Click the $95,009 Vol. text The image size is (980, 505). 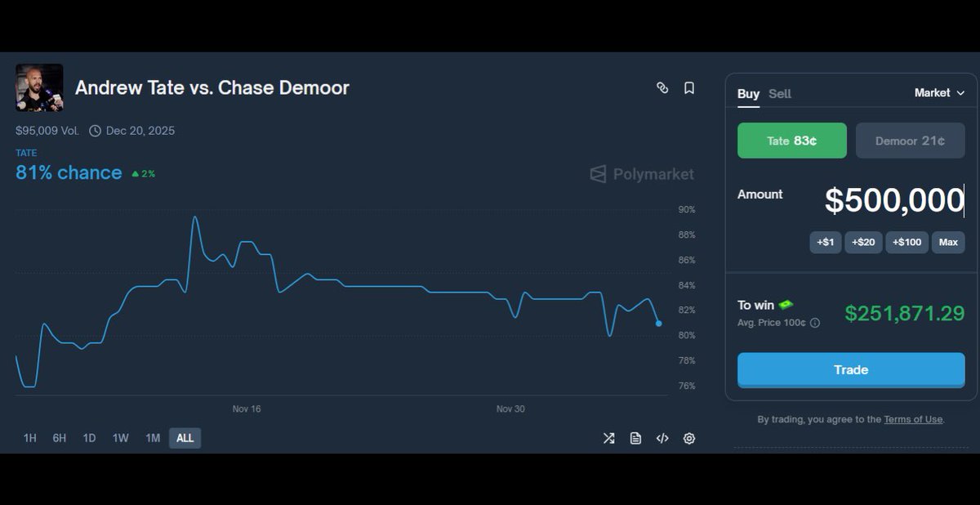click(47, 131)
